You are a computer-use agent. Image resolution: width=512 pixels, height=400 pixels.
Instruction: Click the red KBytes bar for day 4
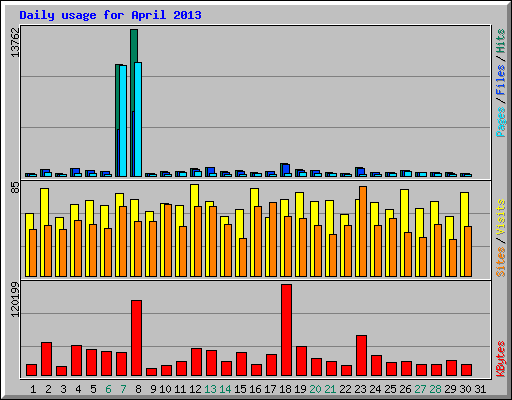pos(76,361)
